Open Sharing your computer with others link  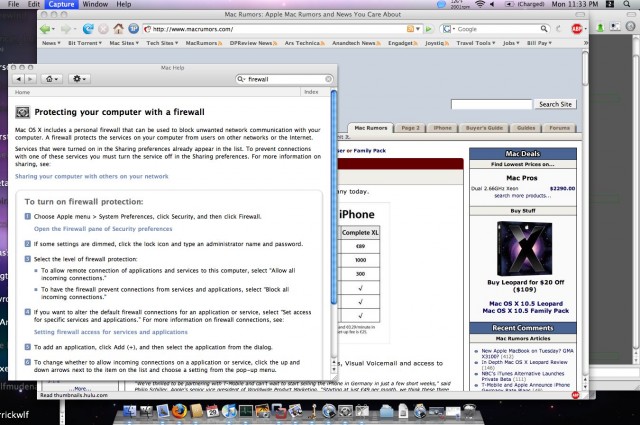tap(91, 176)
